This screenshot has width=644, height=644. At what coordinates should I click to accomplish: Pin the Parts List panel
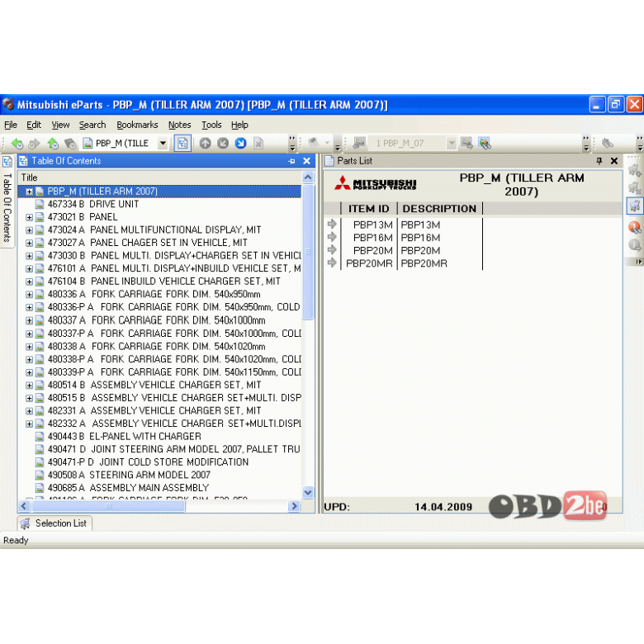(x=599, y=161)
